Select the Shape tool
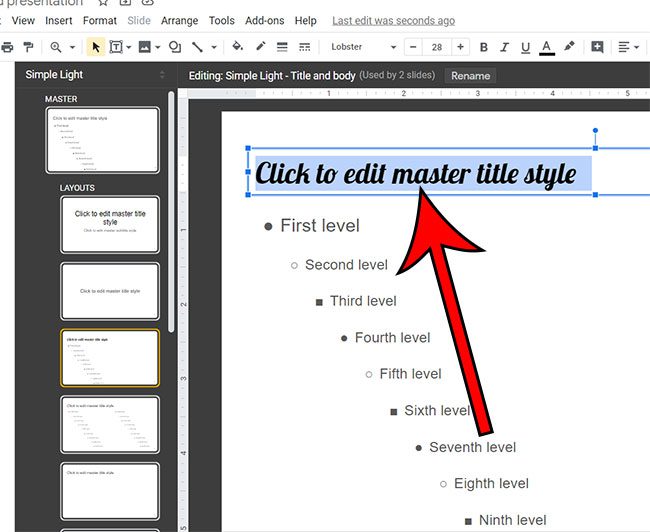Image resolution: width=650 pixels, height=532 pixels. click(x=175, y=47)
